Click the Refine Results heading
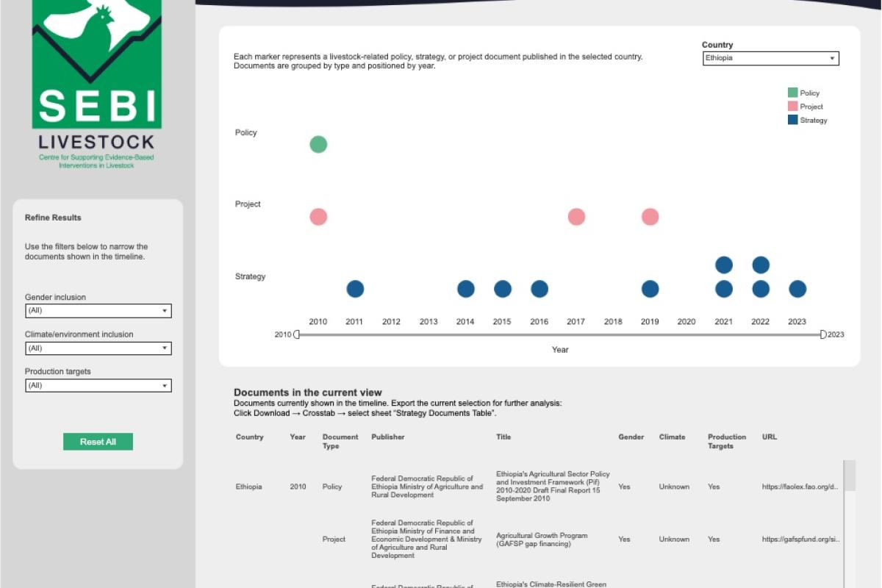 click(53, 218)
